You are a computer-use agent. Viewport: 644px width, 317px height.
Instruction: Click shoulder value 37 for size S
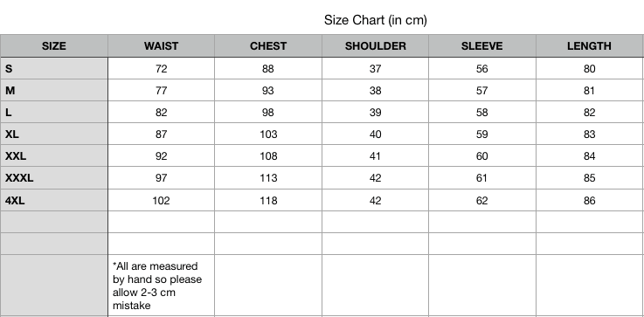[x=376, y=69]
